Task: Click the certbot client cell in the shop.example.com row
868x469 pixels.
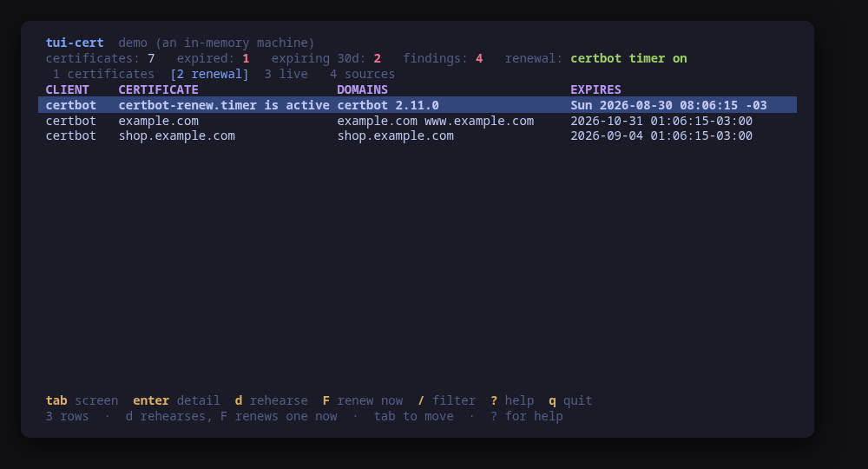Action: tap(71, 135)
